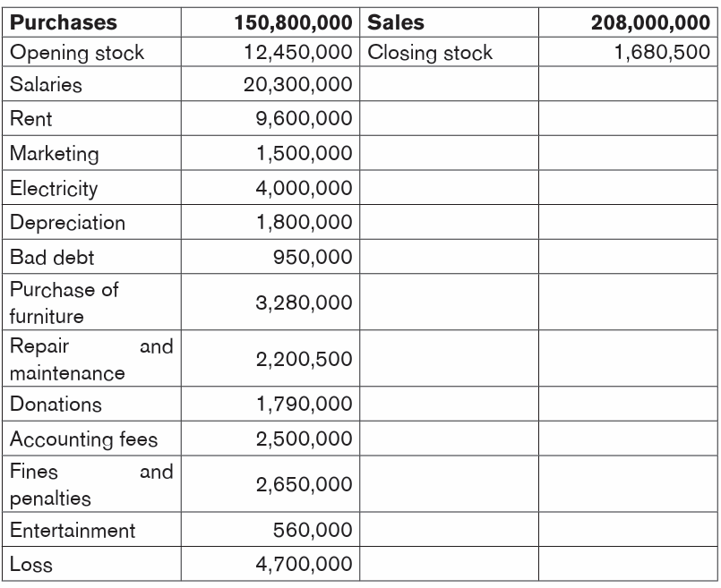
Task: Select the Loss amount 4,700,000
Action: [x=304, y=564]
